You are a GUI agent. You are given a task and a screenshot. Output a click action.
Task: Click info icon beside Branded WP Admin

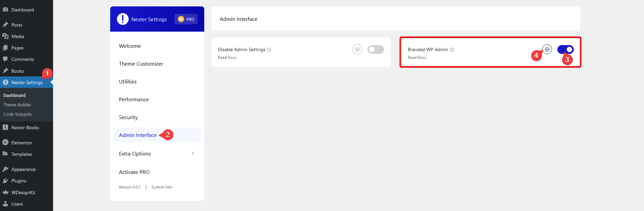click(452, 50)
